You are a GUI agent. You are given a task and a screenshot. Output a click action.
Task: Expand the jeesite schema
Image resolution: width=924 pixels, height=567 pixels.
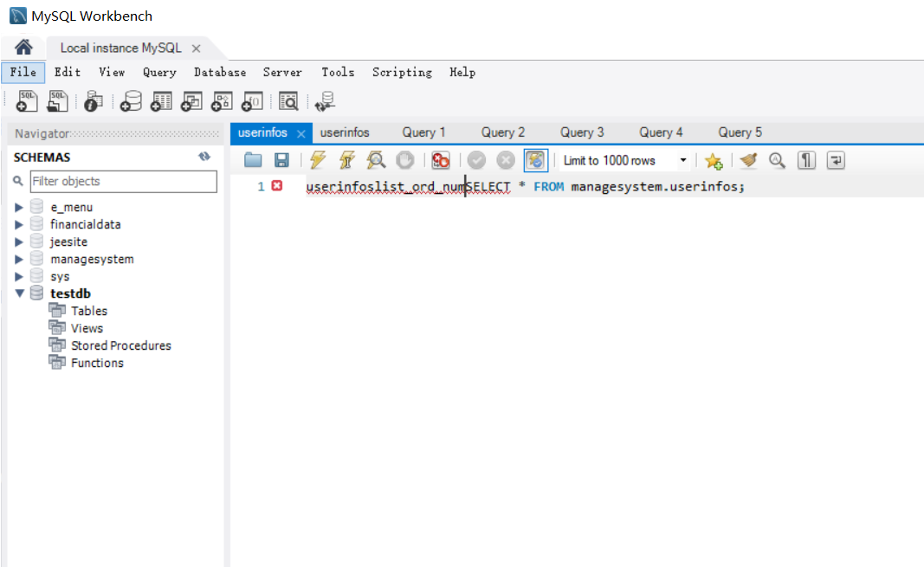tap(19, 242)
